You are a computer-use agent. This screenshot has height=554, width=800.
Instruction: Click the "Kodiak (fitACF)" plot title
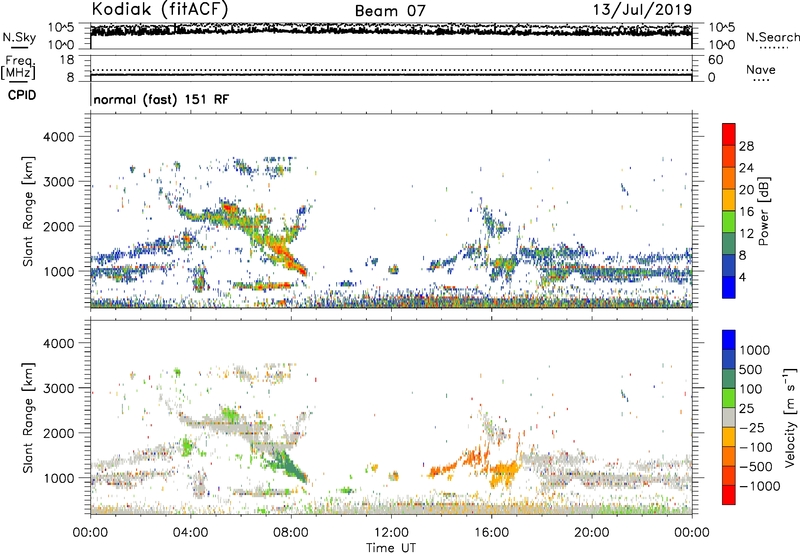coord(160,9)
